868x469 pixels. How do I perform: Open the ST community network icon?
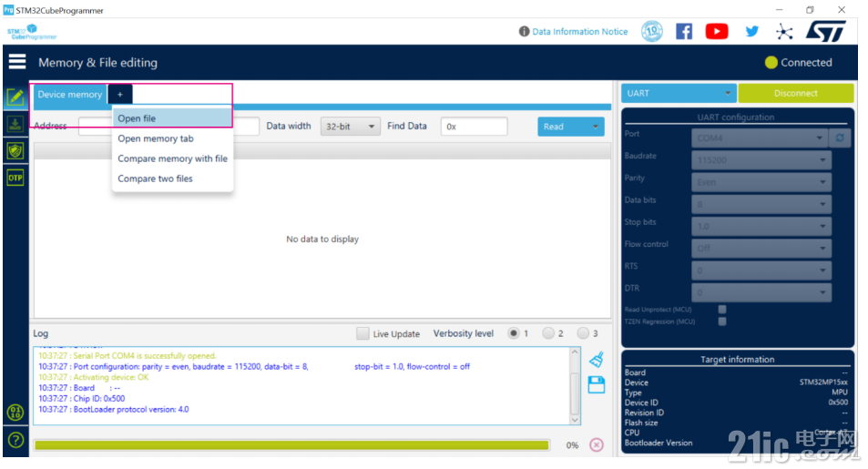point(784,32)
